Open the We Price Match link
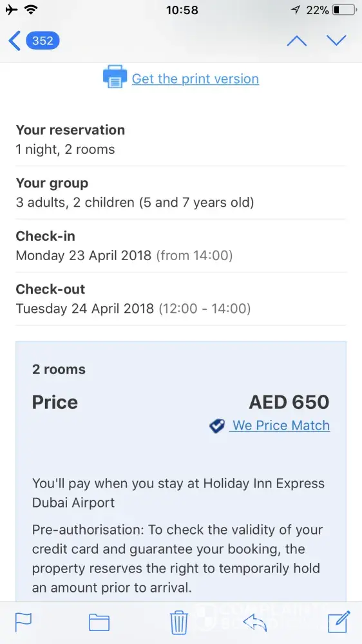This screenshot has width=362, height=644. 281,426
